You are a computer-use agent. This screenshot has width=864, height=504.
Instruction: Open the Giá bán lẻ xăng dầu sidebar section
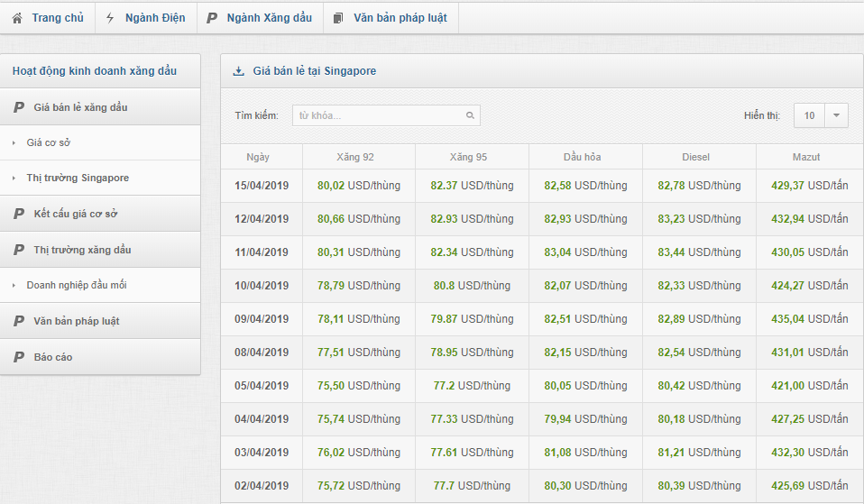(x=100, y=107)
